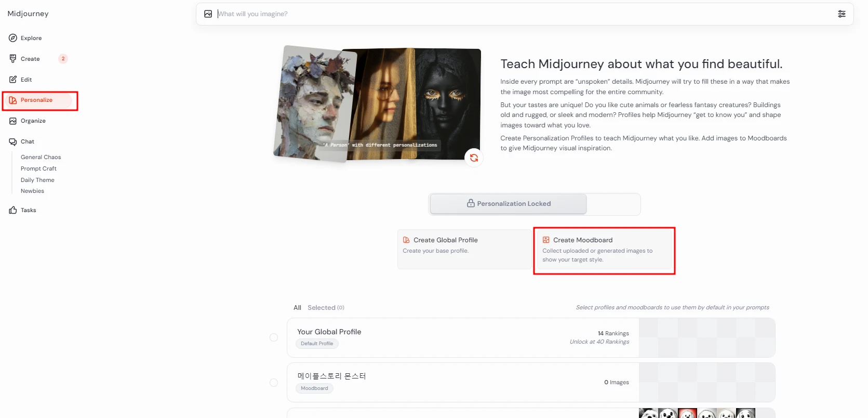Click the Moodboard tag
Image resolution: width=868 pixels, height=418 pixels.
(314, 388)
